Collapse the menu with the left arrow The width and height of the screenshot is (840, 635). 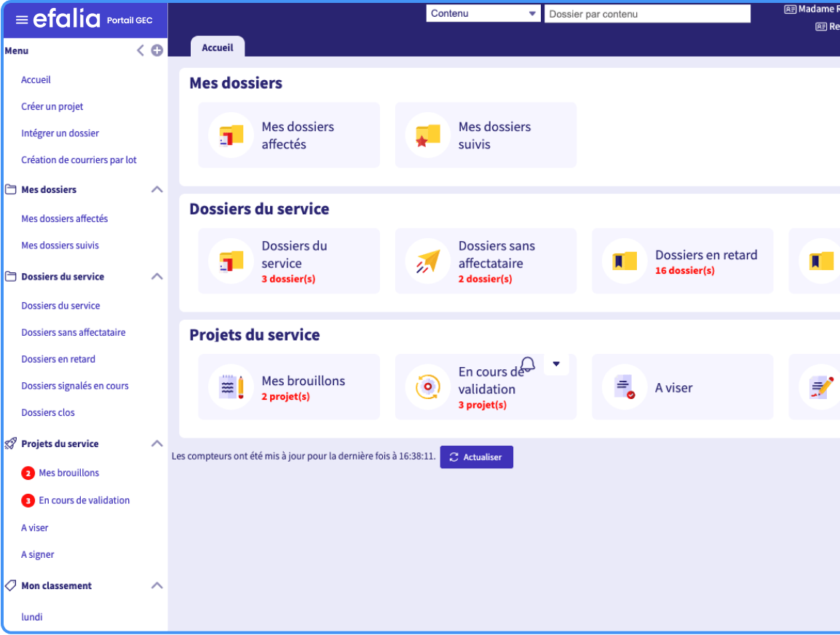coord(140,50)
